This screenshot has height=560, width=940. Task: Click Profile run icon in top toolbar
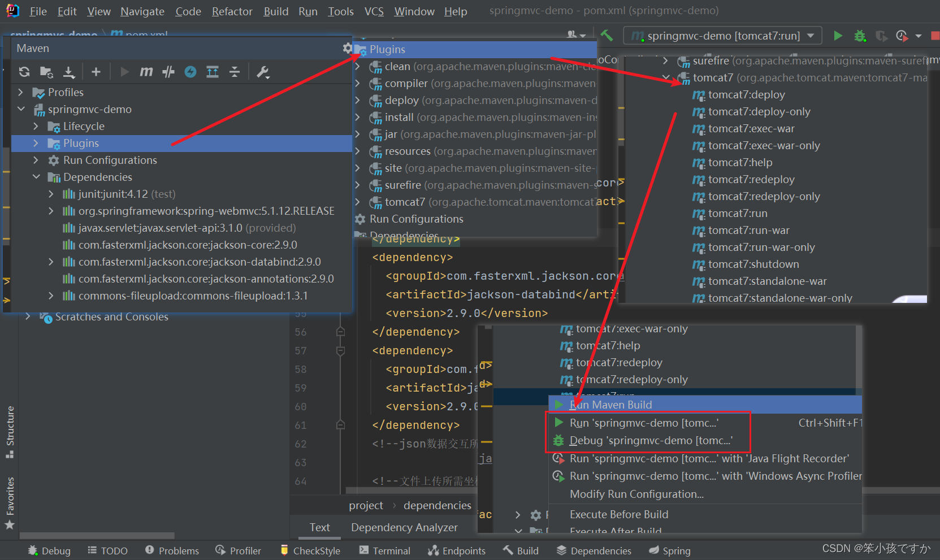pos(902,36)
